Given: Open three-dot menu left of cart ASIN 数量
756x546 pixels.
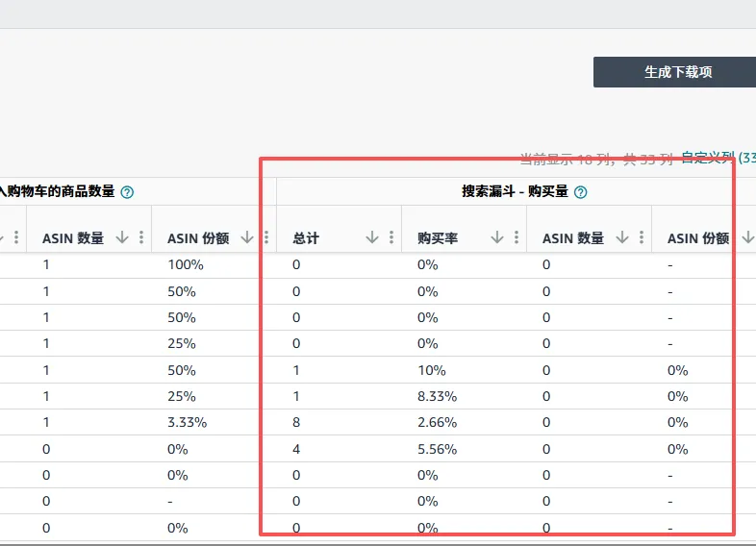Looking at the screenshot, I should [x=16, y=237].
